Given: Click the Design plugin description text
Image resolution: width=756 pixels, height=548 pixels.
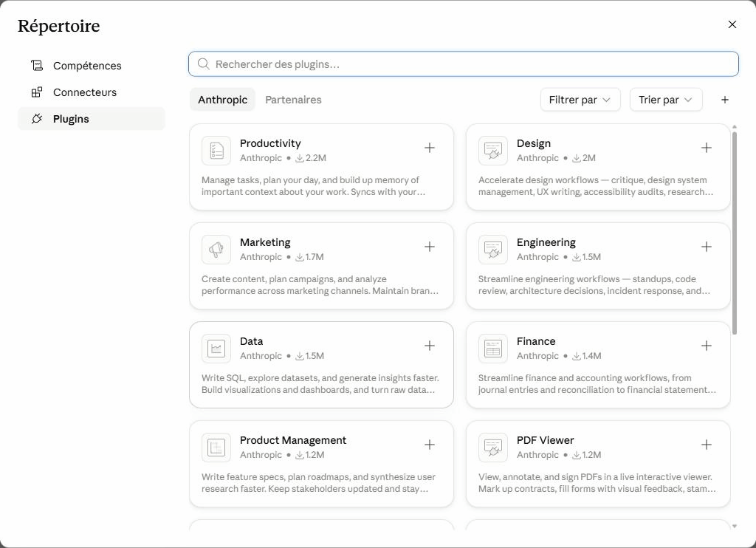Looking at the screenshot, I should coord(596,186).
